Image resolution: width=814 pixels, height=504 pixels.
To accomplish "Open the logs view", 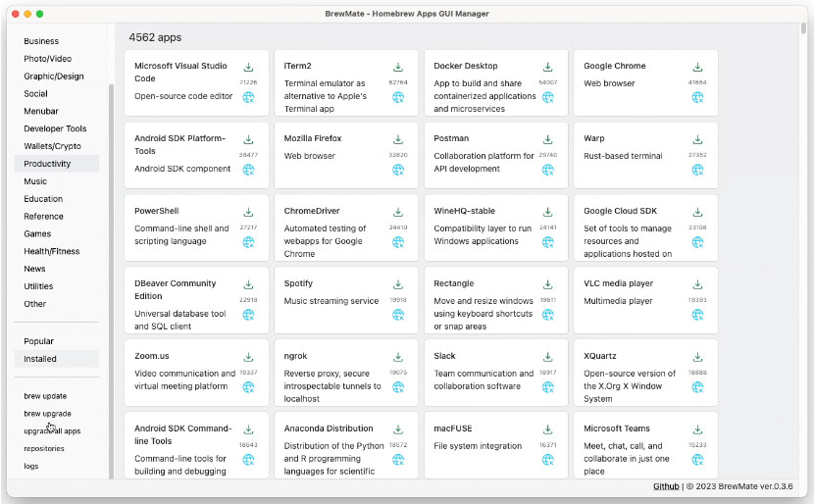I will pyautogui.click(x=31, y=466).
